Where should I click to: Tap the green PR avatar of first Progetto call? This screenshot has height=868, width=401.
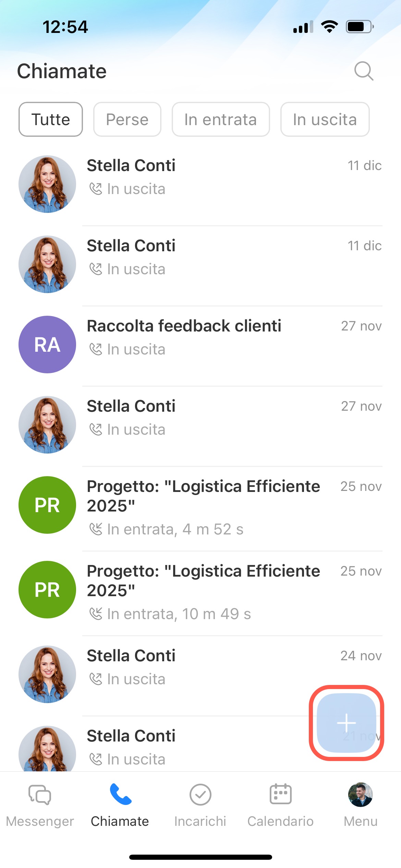[47, 505]
